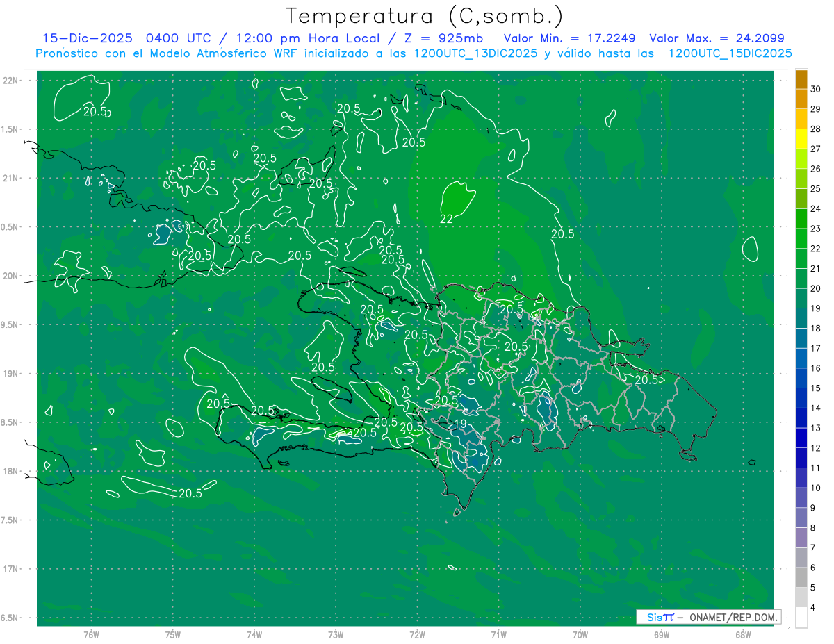Click the "21N" latitude axis label
Viewport: 834px width, 644px height.
click(x=11, y=178)
